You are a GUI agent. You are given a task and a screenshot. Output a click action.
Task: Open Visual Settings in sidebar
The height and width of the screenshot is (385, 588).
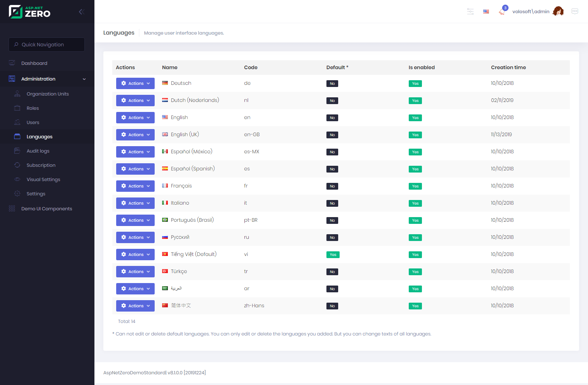(43, 179)
